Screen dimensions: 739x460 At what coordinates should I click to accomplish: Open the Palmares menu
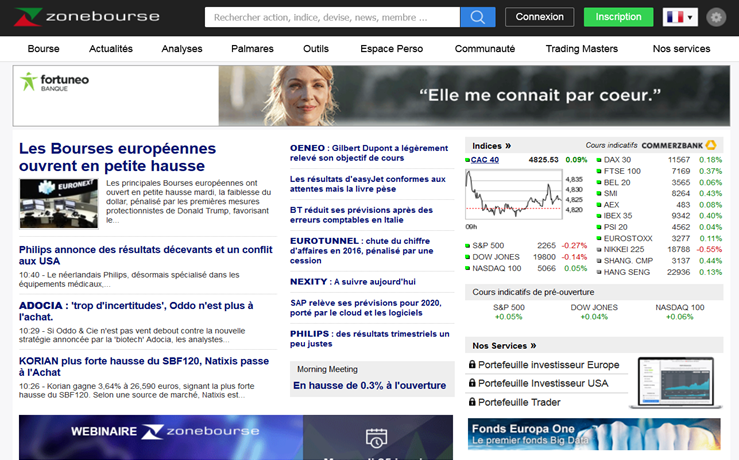pos(252,49)
